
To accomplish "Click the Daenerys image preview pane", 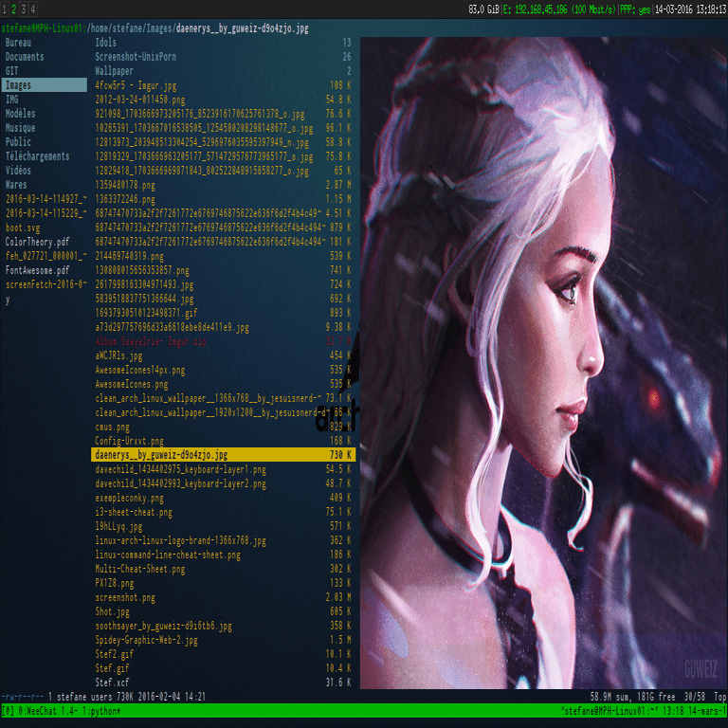I will pos(544,363).
